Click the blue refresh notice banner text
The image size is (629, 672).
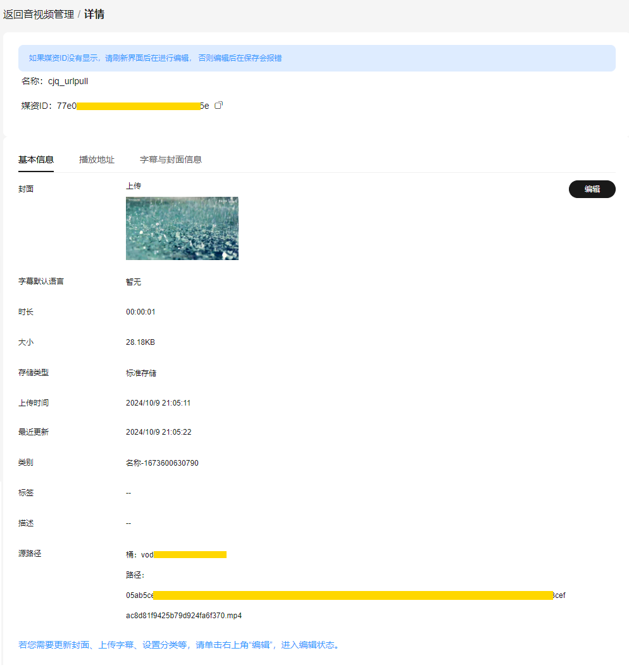[155, 58]
